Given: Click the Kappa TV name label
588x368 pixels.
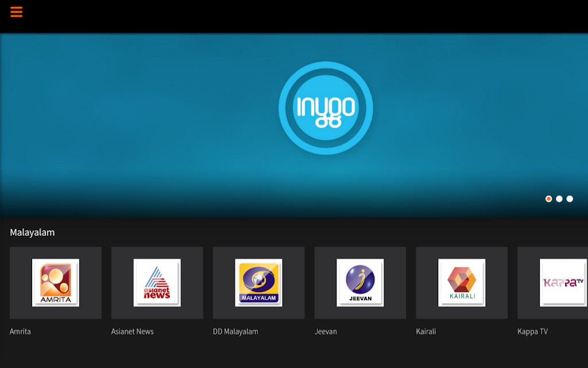Looking at the screenshot, I should 532,332.
